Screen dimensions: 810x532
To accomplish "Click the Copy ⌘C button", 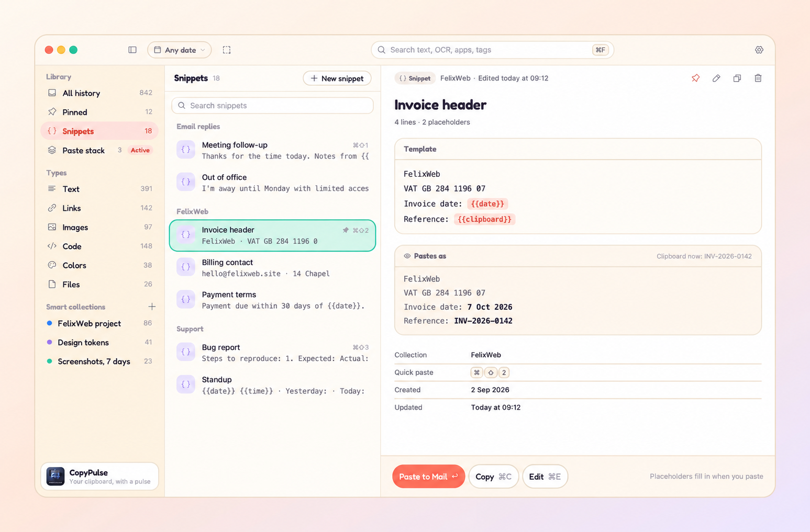I will [493, 477].
